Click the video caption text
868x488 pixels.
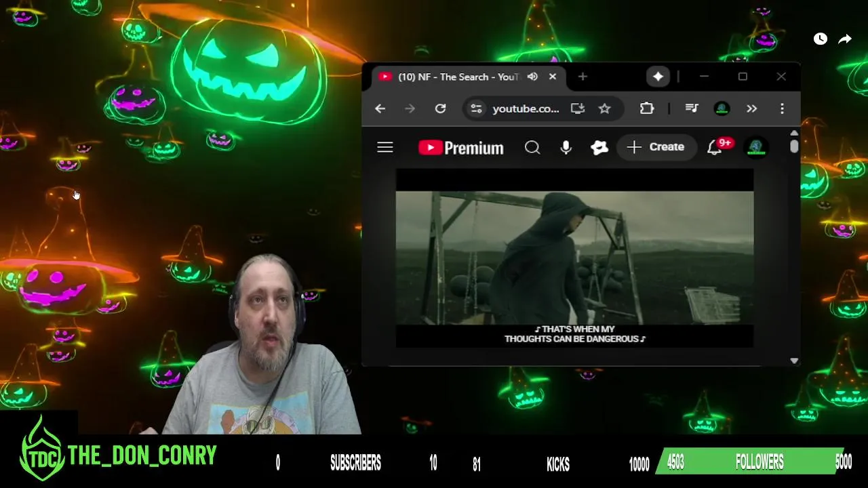(x=575, y=334)
